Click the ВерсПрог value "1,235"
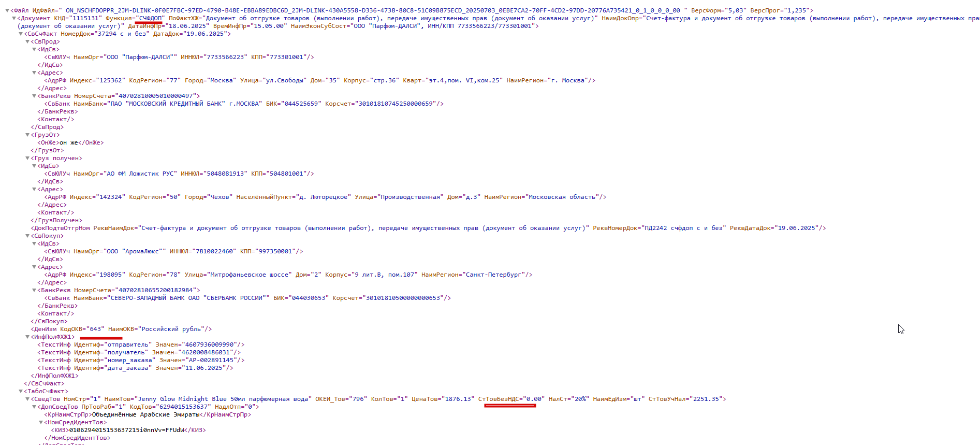980x445 pixels. [x=797, y=10]
